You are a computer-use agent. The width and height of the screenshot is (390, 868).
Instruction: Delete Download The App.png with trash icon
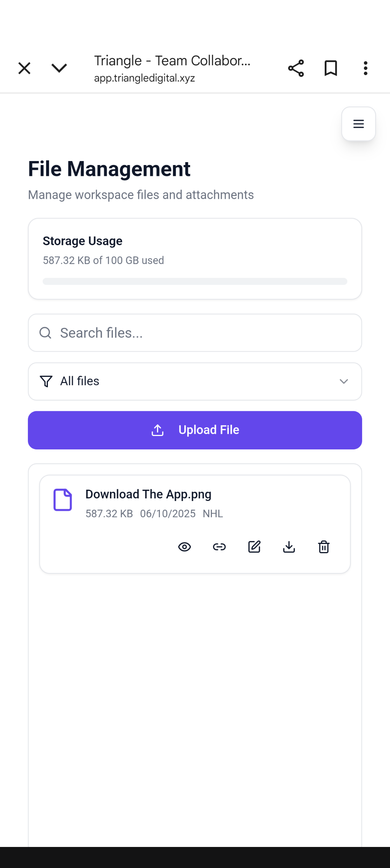click(x=324, y=547)
